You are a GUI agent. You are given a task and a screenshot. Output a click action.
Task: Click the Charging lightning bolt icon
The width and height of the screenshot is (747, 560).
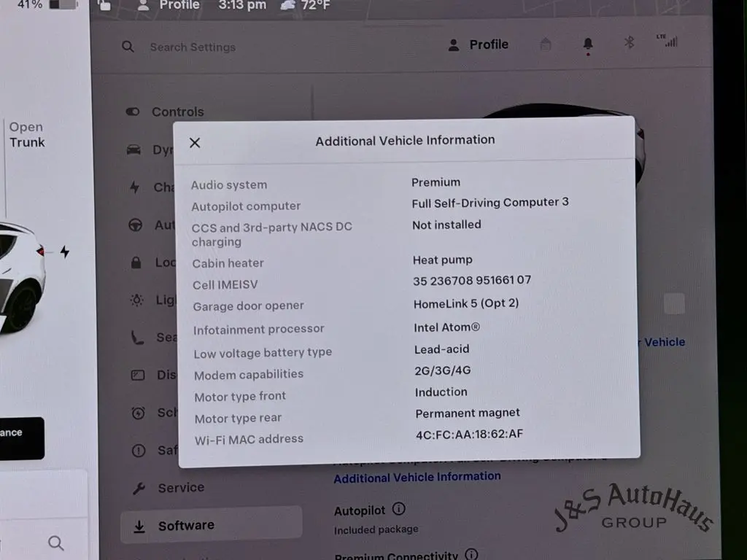(135, 187)
